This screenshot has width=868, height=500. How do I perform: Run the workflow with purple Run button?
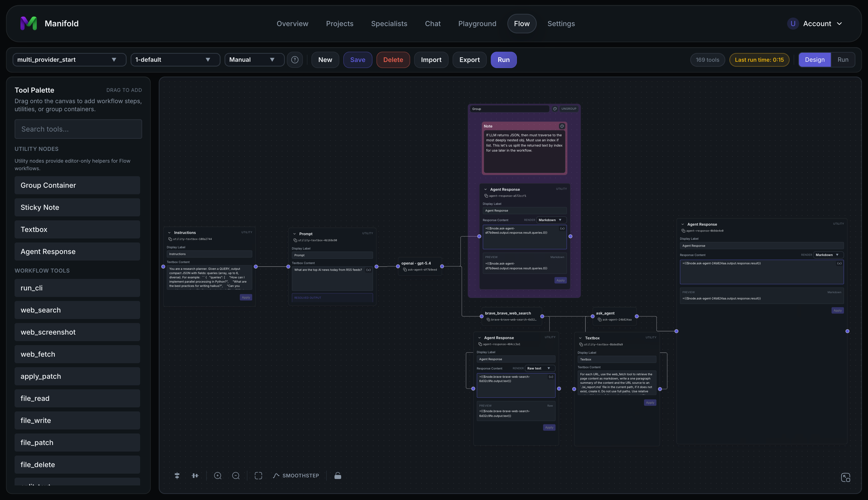(503, 60)
